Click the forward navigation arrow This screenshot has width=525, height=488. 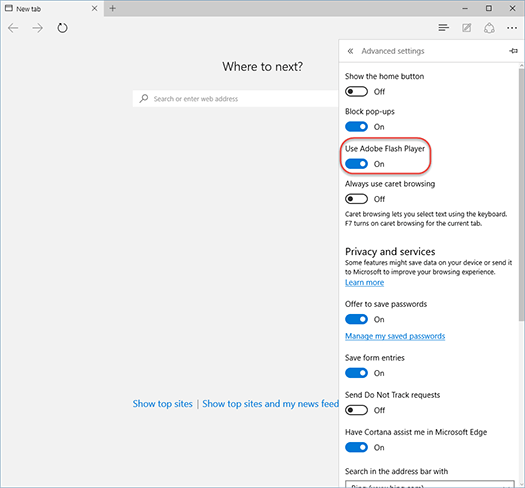point(38,28)
